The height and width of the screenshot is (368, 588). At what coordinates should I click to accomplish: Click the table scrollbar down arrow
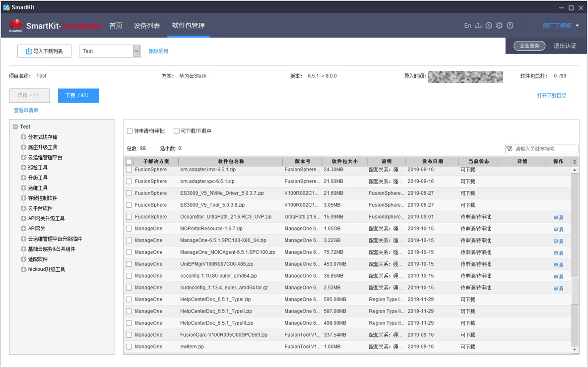click(x=575, y=350)
